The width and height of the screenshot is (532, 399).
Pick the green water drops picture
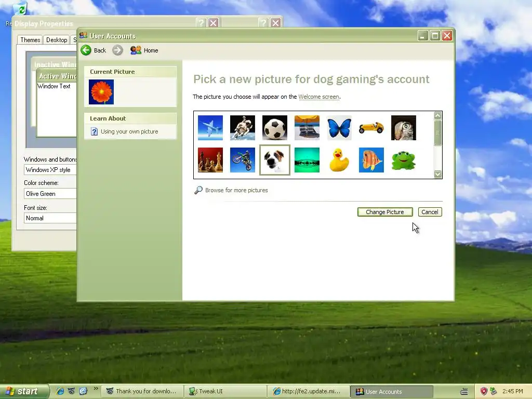tap(307, 160)
